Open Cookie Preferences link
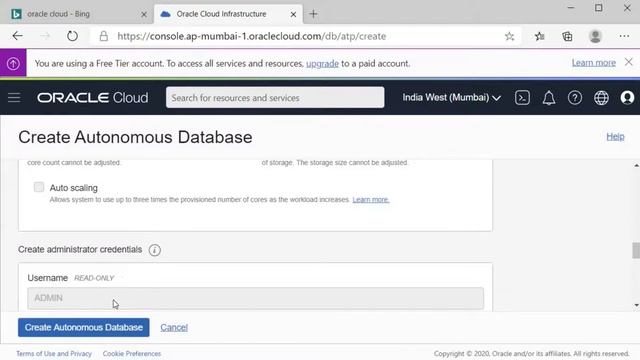The height and width of the screenshot is (360, 640). (x=132, y=353)
